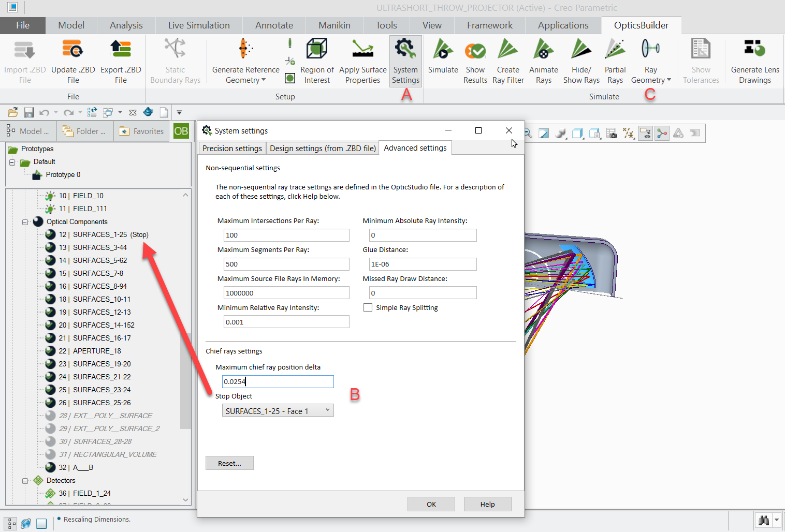The width and height of the screenshot is (785, 532).
Task: Click the Folder browser tab
Action: tap(84, 131)
